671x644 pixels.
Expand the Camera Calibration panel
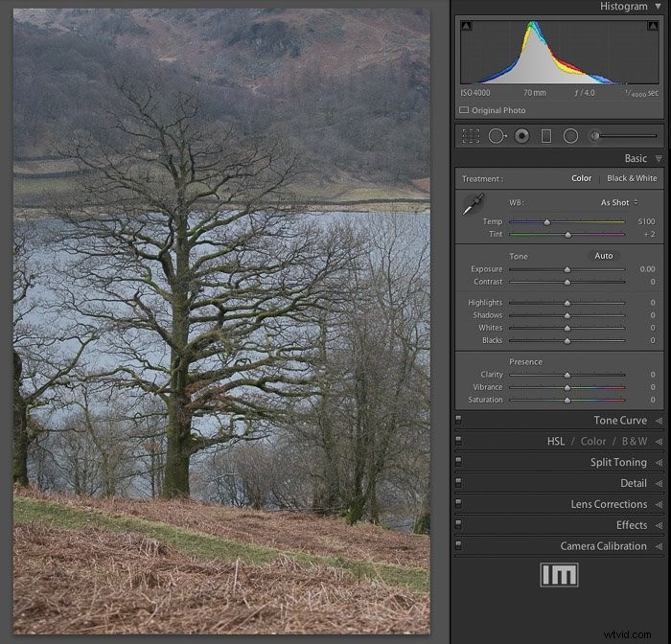click(659, 546)
